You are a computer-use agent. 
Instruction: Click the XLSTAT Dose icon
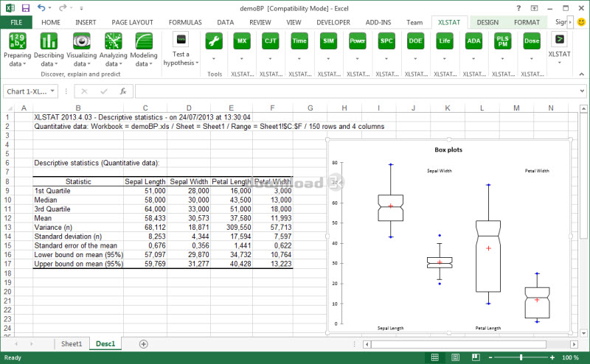click(x=532, y=41)
